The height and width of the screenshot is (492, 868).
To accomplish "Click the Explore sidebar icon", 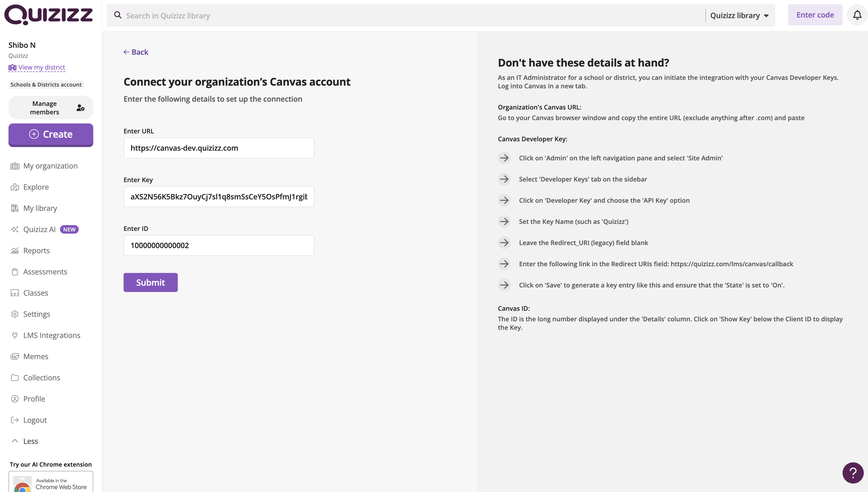I will tap(15, 187).
